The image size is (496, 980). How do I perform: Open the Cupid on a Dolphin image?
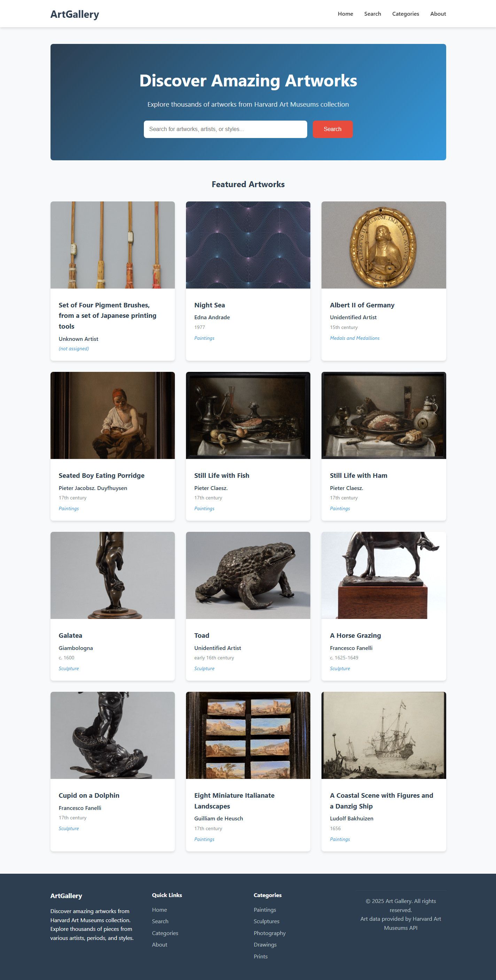[x=113, y=735]
